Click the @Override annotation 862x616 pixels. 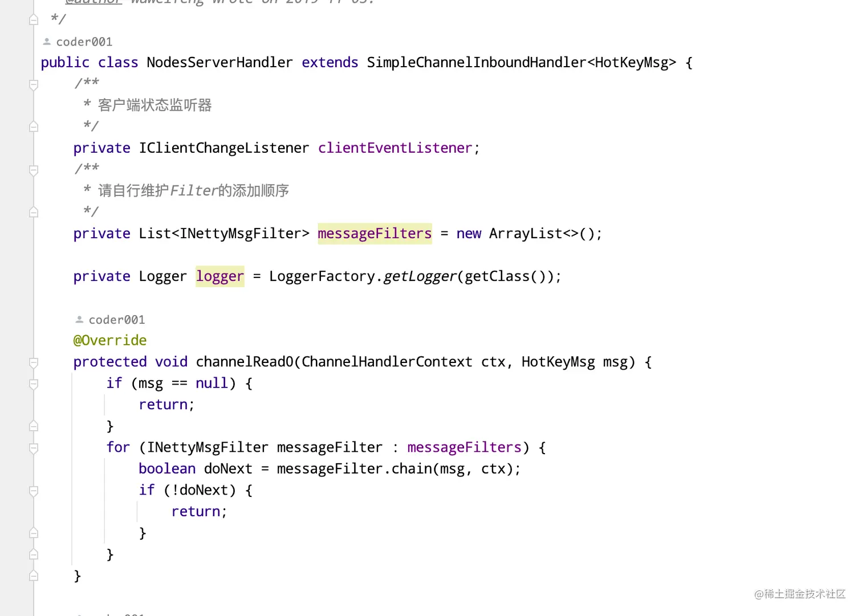(110, 340)
